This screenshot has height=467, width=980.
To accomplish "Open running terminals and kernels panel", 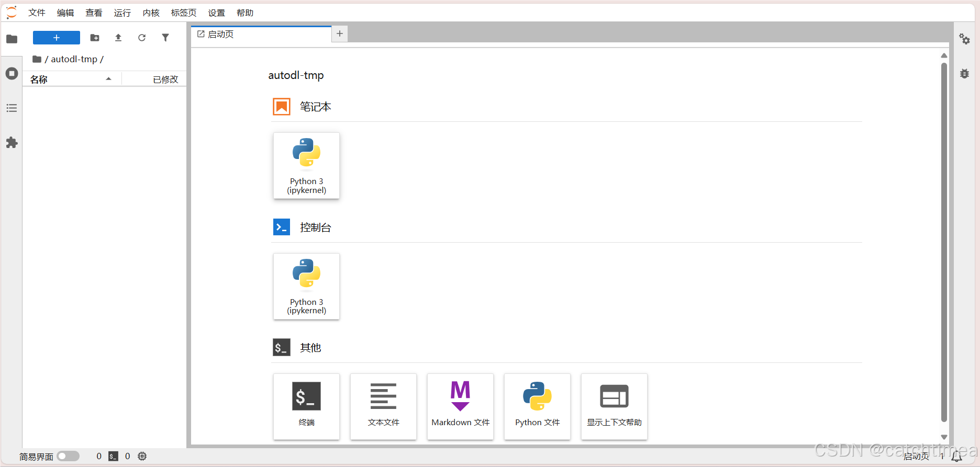I will pos(12,73).
